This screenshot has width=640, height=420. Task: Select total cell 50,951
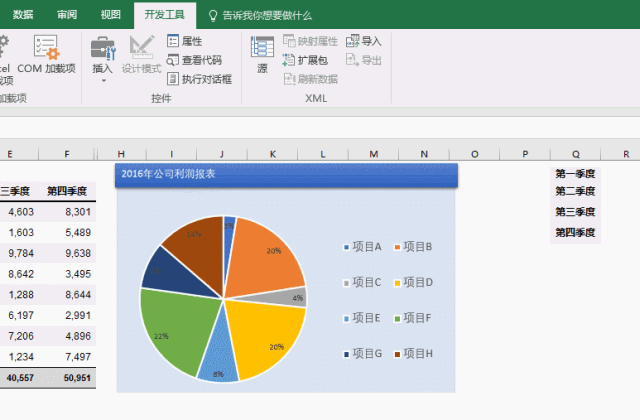[x=67, y=378]
